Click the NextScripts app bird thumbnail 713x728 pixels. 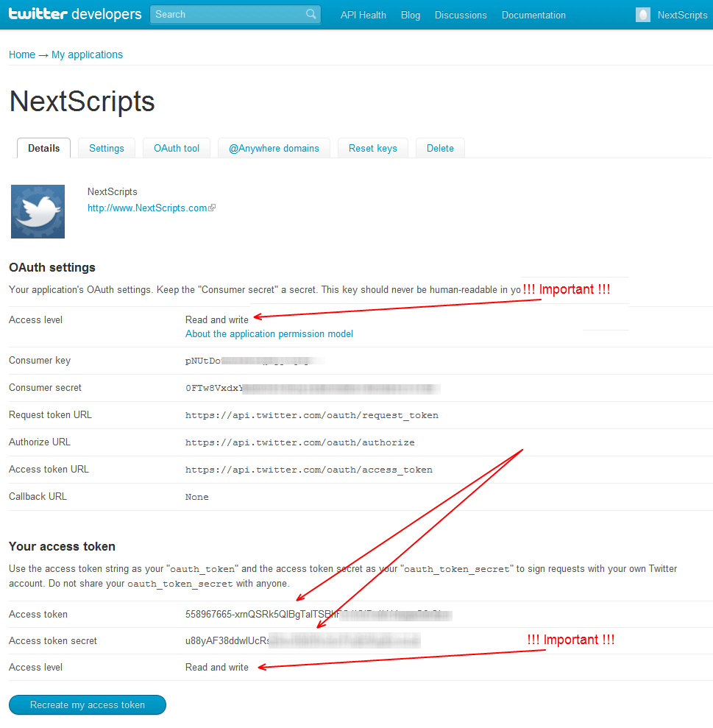pyautogui.click(x=38, y=212)
